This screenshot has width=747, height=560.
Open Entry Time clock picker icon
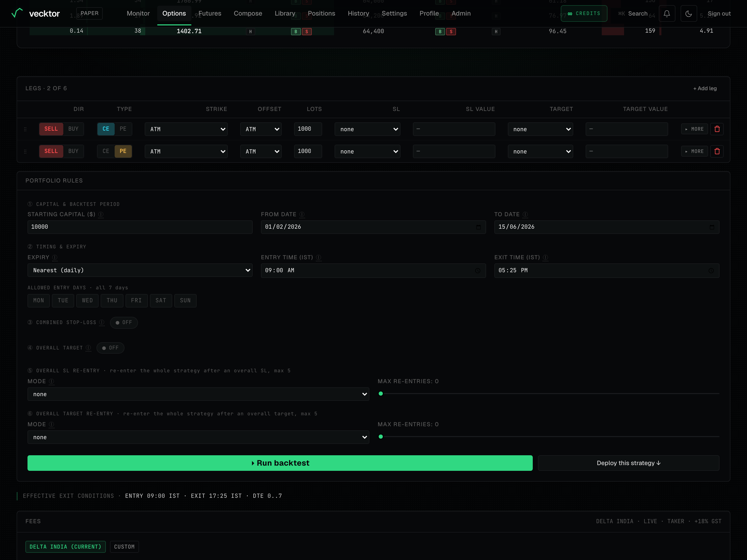[478, 270]
